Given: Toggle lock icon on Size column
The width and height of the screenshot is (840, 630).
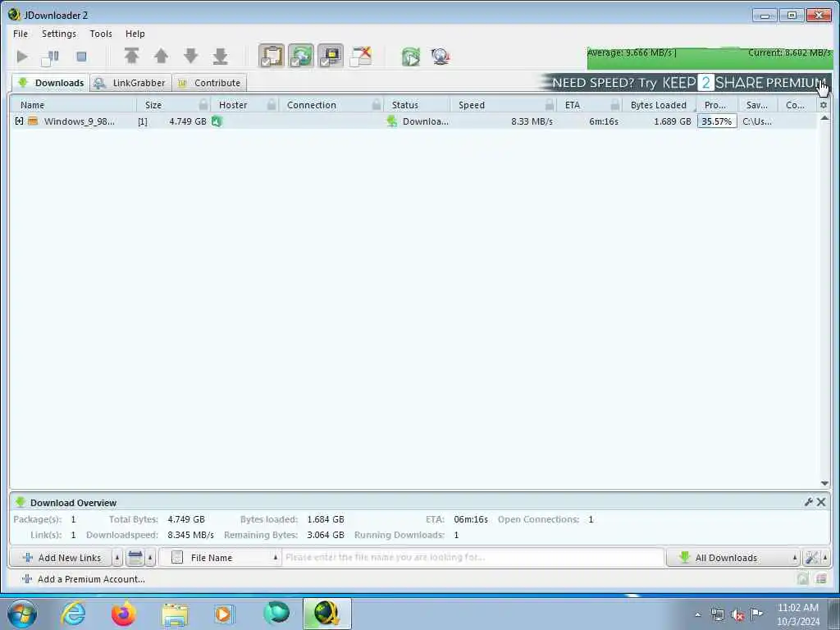Looking at the screenshot, I should pyautogui.click(x=203, y=105).
